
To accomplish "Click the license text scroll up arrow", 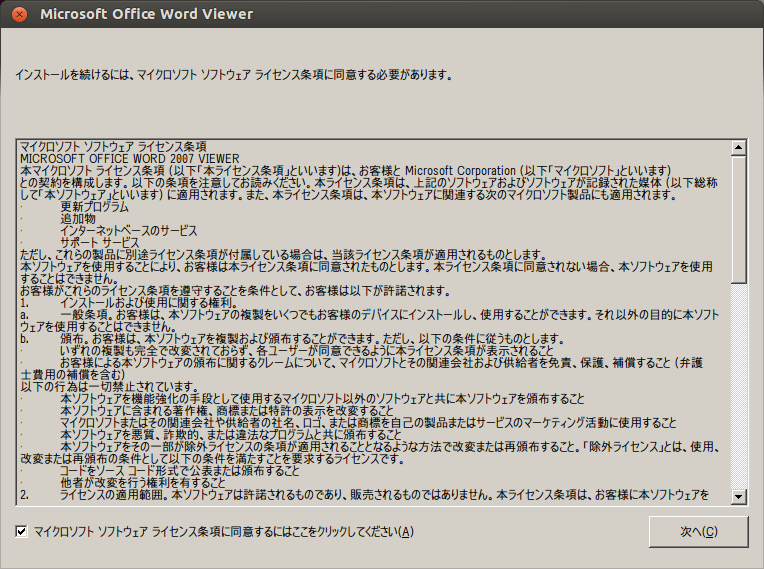I will tap(739, 148).
